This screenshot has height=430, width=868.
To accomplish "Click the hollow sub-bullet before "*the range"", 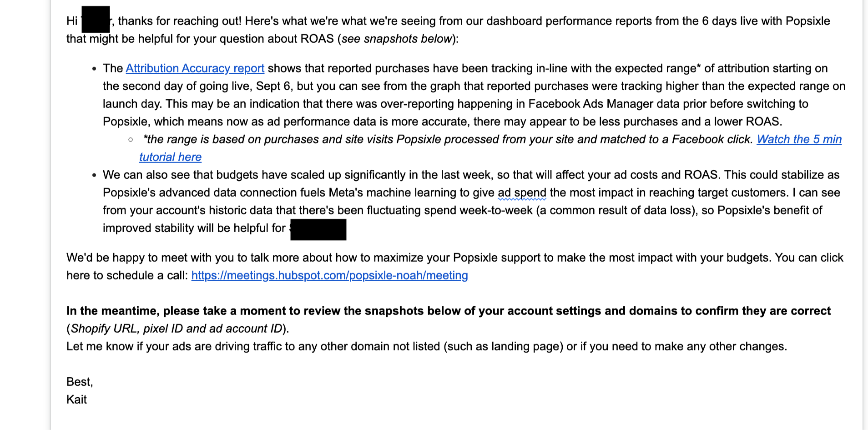I will click(x=131, y=140).
